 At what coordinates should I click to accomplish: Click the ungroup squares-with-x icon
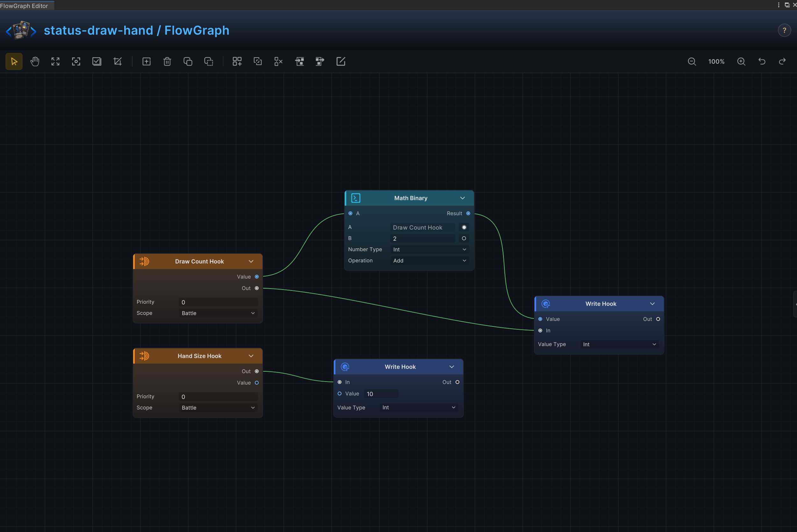(x=278, y=61)
